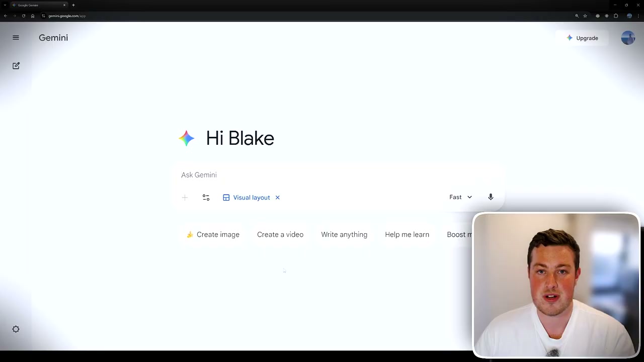644x362 pixels.
Task: Choose the Create a video suggestion
Action: point(280,235)
